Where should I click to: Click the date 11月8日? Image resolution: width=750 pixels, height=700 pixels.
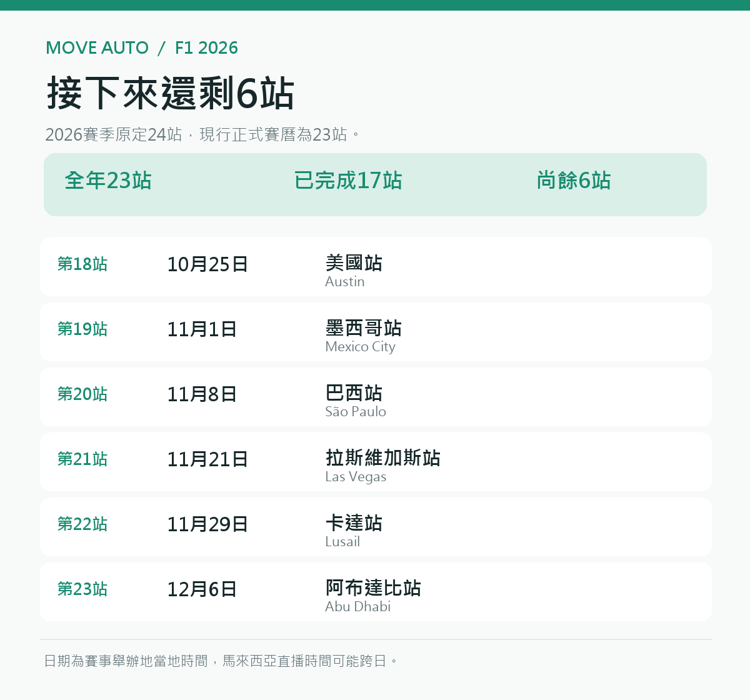coord(202,394)
